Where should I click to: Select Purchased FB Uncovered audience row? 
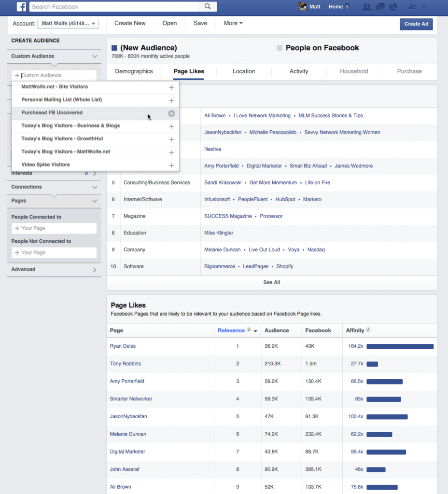pos(95,113)
